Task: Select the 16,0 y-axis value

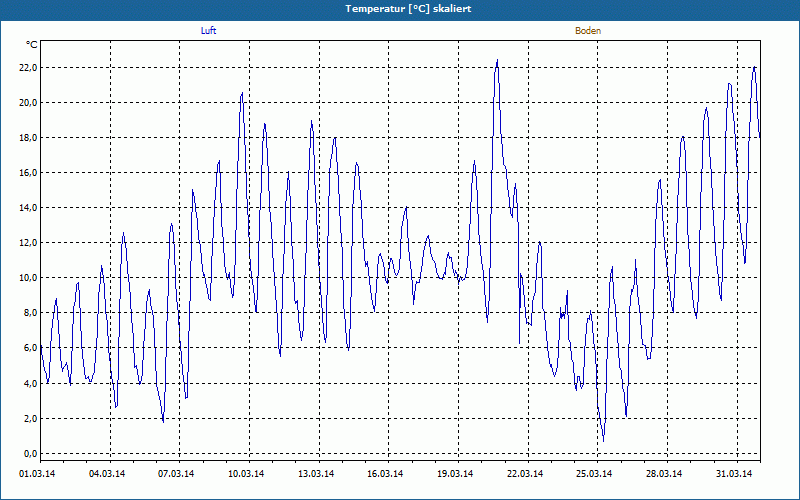Action: click(x=28, y=172)
